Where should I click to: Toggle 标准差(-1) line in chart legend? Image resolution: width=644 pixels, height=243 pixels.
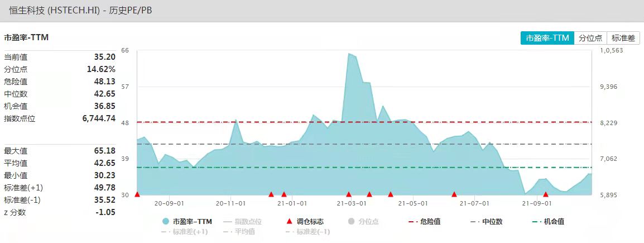coord(307,232)
